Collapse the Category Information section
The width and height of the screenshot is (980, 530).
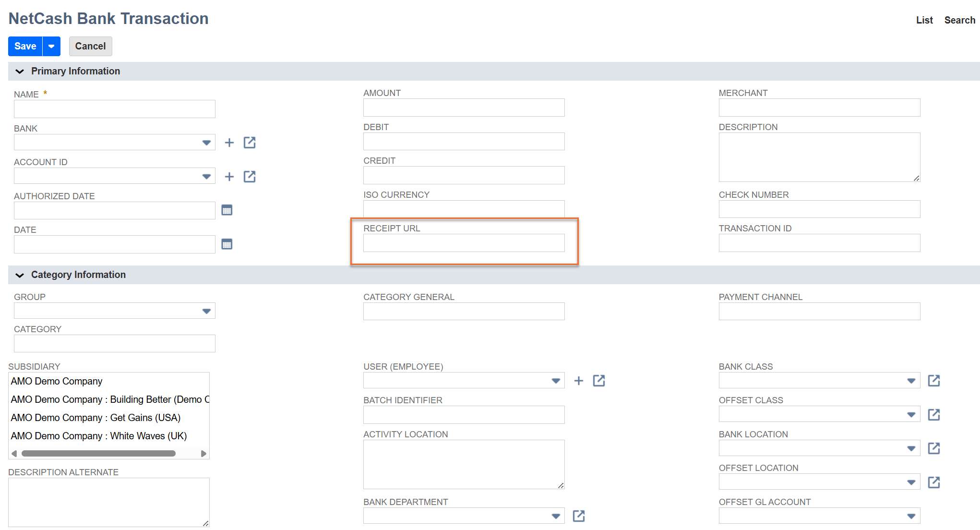pyautogui.click(x=20, y=275)
